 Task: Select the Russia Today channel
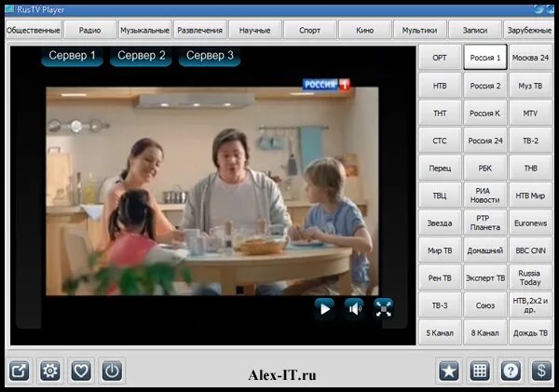click(530, 277)
